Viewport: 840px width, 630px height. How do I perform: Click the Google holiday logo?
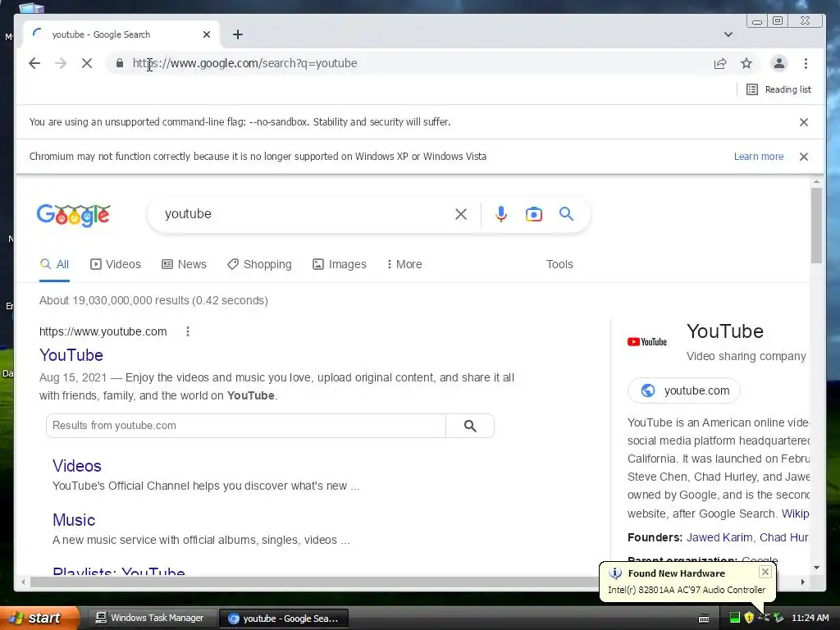tap(73, 216)
